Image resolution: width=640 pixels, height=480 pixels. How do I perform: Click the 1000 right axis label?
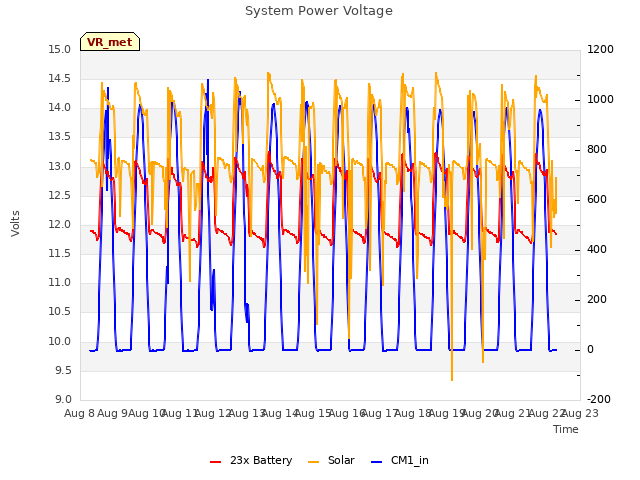(600, 100)
